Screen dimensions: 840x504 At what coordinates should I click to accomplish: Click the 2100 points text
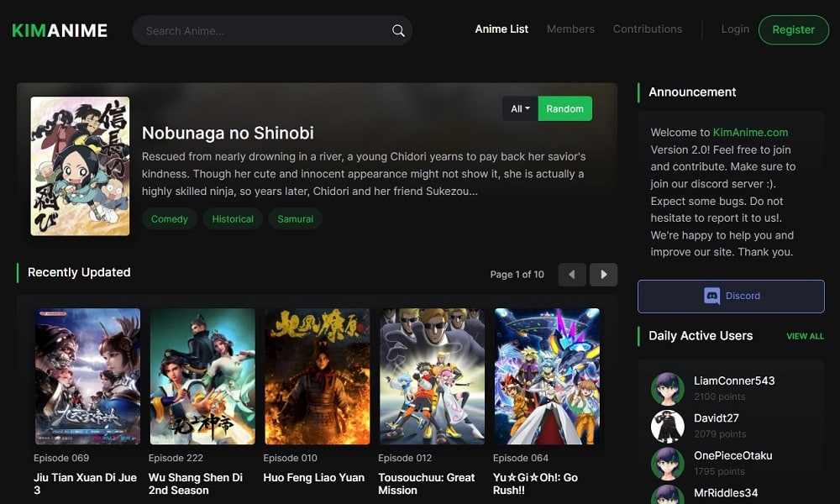point(720,396)
